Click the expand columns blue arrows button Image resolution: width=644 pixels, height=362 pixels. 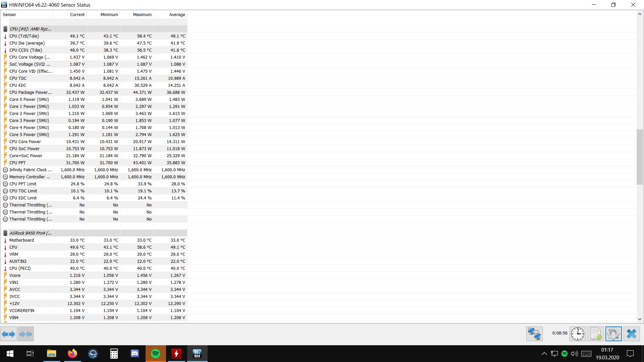pos(8,334)
